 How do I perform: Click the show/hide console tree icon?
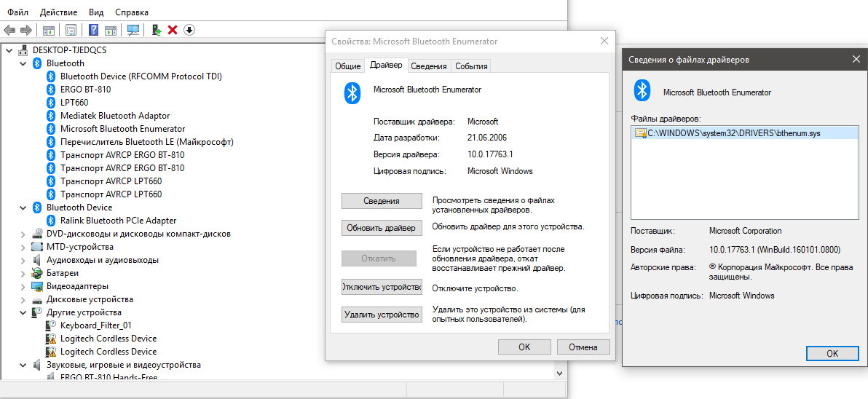(x=49, y=30)
